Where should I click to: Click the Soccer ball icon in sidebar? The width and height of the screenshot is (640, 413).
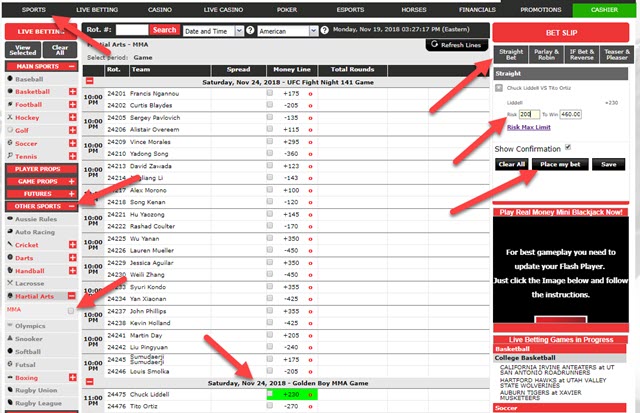click(x=10, y=141)
